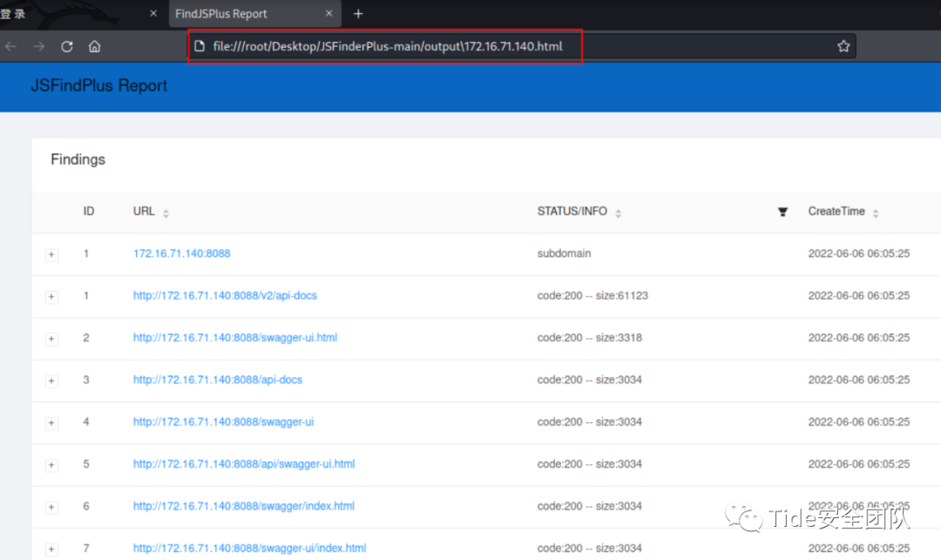Viewport: 941px width, 560px height.
Task: Click the address bar file URL
Action: coord(388,47)
